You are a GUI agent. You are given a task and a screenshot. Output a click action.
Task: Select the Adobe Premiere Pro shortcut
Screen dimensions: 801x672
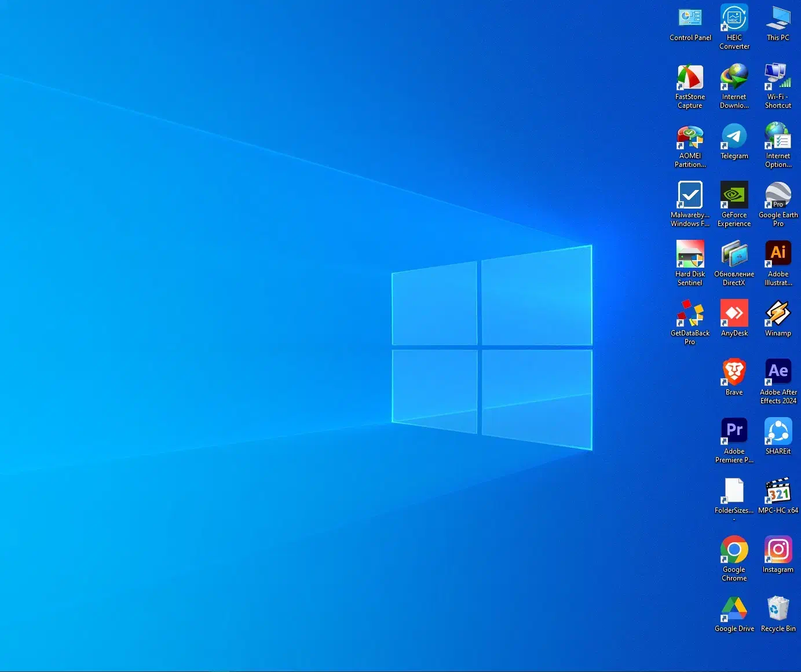(734, 433)
